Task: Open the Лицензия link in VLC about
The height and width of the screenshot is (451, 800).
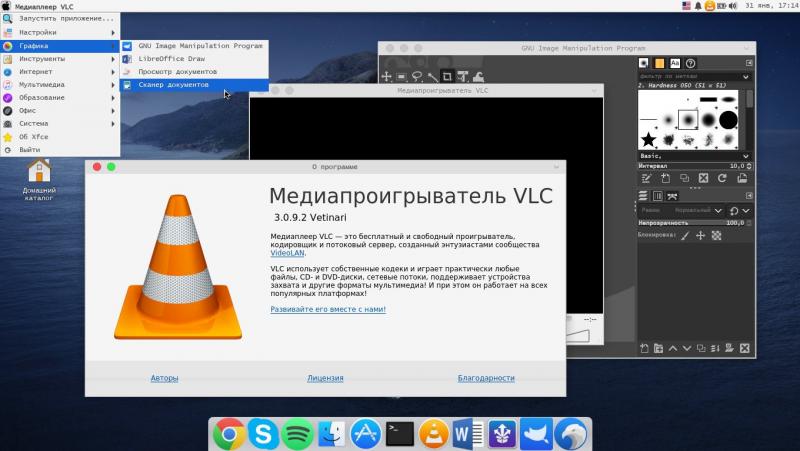Action: tap(325, 378)
